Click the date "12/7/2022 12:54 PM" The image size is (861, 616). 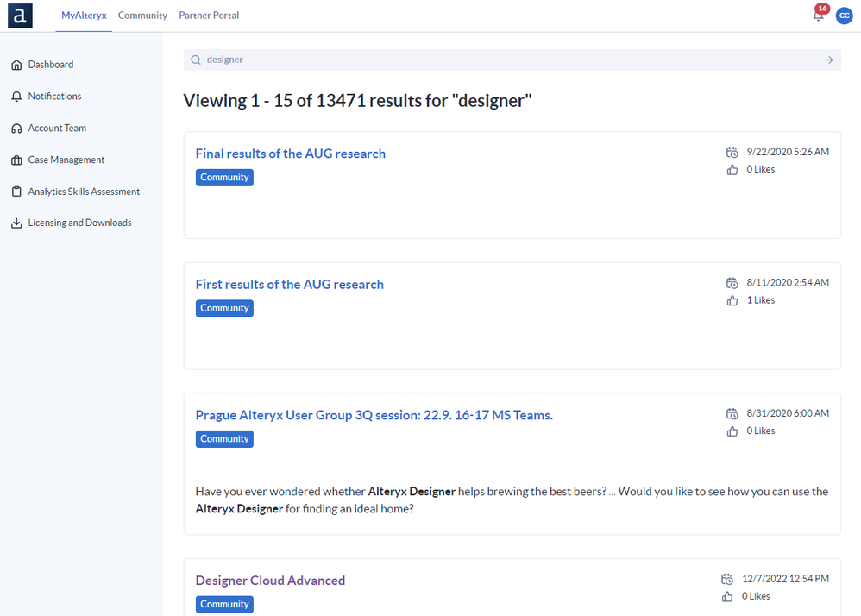pyautogui.click(x=785, y=579)
